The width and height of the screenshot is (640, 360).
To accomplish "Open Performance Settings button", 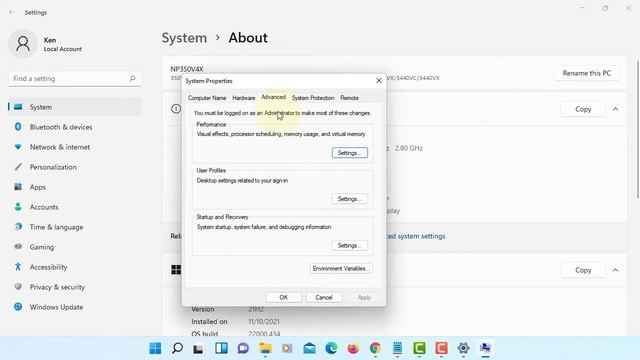I will click(x=350, y=153).
